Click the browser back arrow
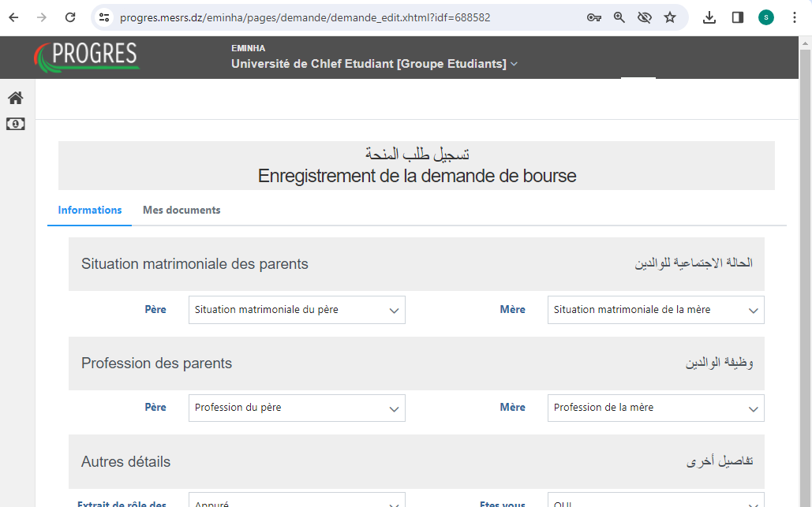The height and width of the screenshot is (507, 812). [14, 17]
